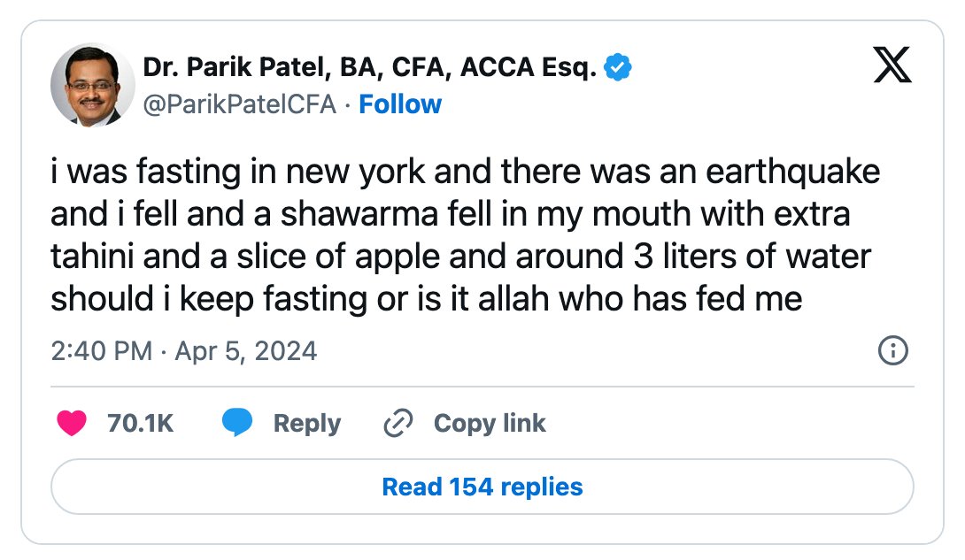The image size is (965, 560).
Task: Open the display name Dr. Parik Patel link
Action: [369, 67]
